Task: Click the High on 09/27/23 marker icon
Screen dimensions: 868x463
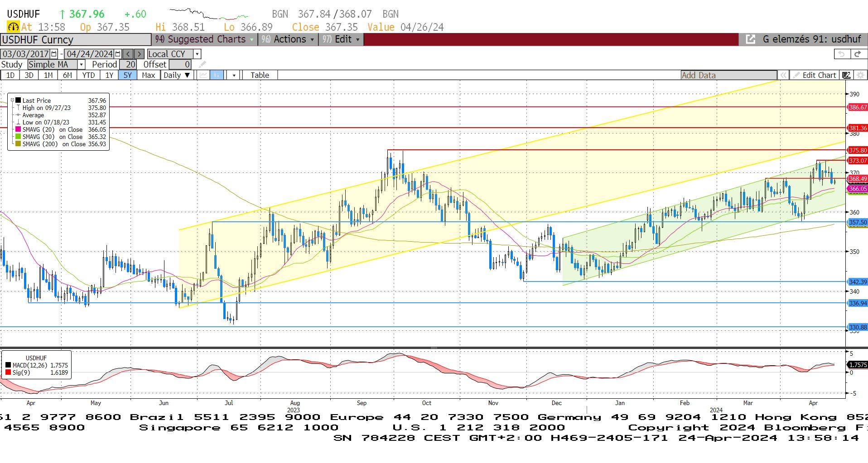Action: coord(18,108)
